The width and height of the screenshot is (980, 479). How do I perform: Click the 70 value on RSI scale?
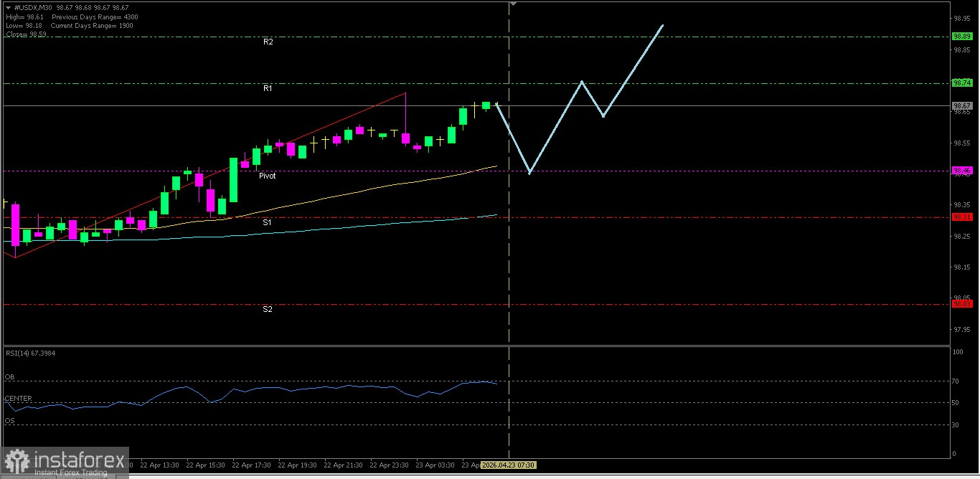(x=956, y=381)
